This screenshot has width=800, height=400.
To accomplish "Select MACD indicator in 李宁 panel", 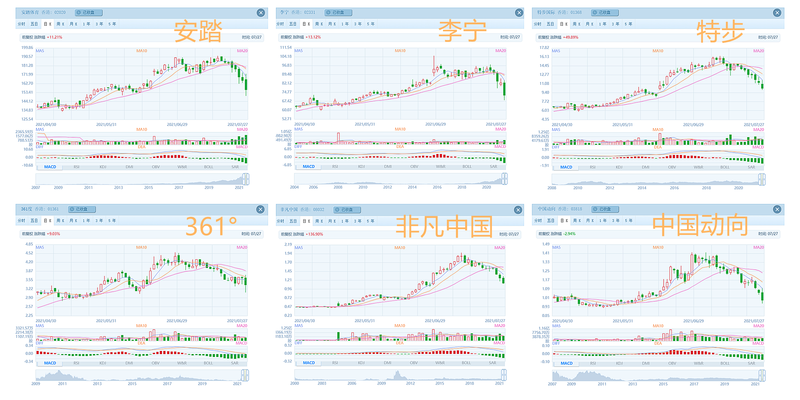I will pyautogui.click(x=309, y=166).
